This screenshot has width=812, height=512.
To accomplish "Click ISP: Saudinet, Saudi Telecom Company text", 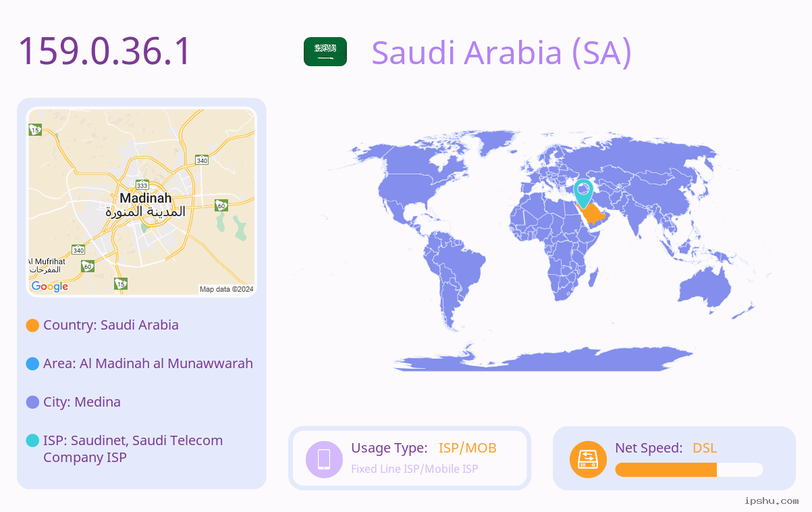I will 133,449.
